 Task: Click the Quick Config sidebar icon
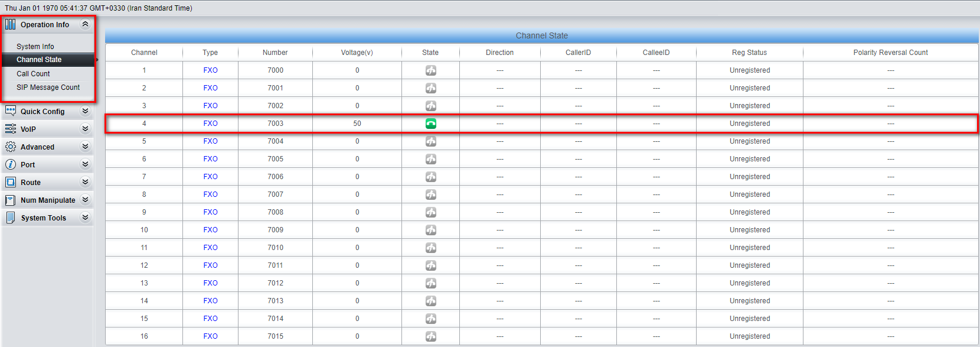(10, 111)
